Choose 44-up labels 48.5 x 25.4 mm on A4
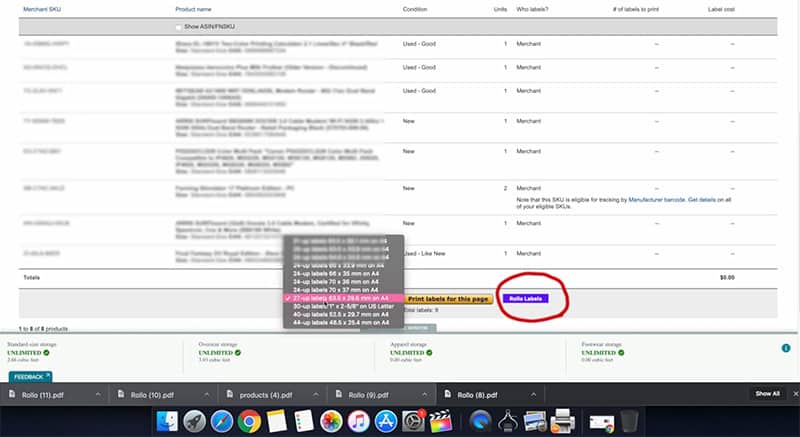This screenshot has height=437, width=800. (x=343, y=323)
